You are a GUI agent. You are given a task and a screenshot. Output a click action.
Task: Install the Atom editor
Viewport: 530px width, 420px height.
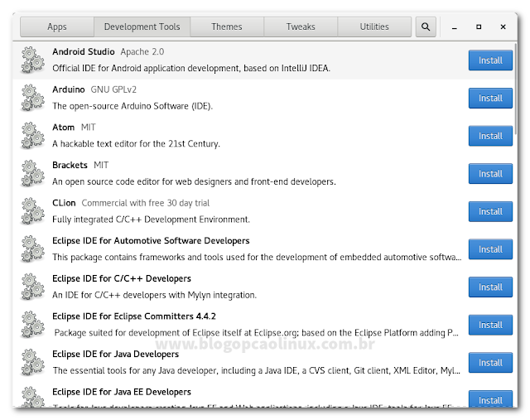tap(490, 136)
